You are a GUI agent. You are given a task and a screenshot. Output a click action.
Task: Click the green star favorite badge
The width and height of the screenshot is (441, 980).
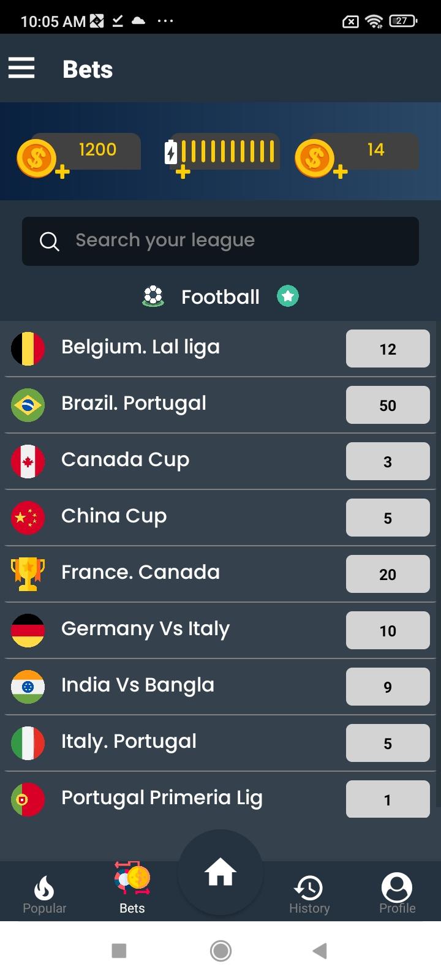click(287, 296)
